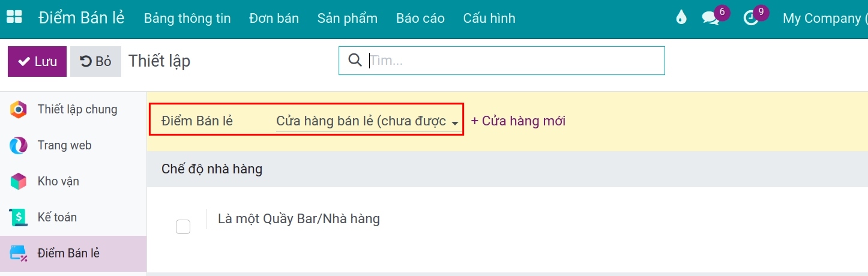The width and height of the screenshot is (868, 276).
Task: Select Thiết lập chung in sidebar
Action: (x=73, y=110)
